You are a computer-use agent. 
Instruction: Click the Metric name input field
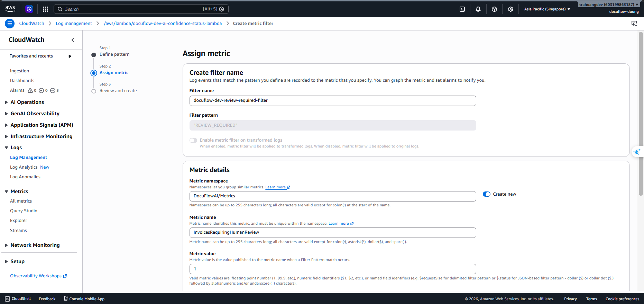click(x=333, y=233)
